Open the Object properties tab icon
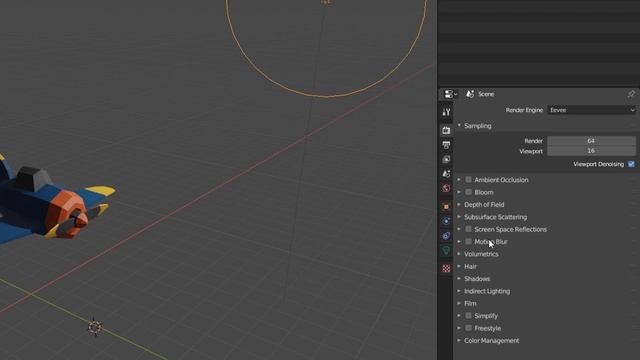 pyautogui.click(x=446, y=207)
